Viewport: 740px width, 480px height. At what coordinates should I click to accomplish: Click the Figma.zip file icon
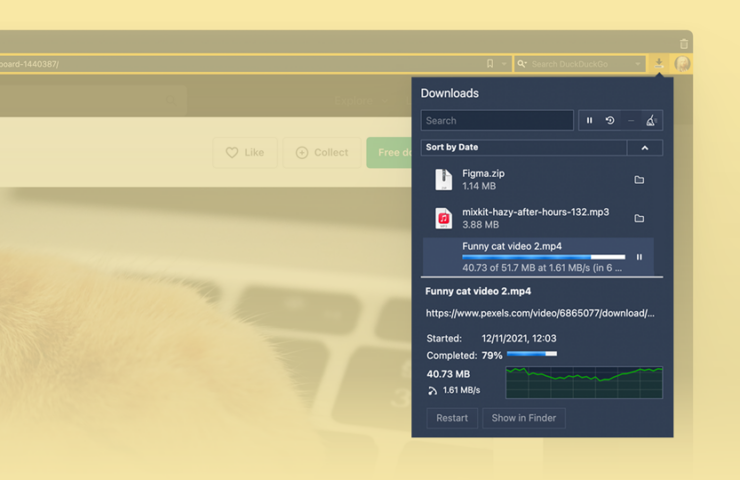click(443, 180)
